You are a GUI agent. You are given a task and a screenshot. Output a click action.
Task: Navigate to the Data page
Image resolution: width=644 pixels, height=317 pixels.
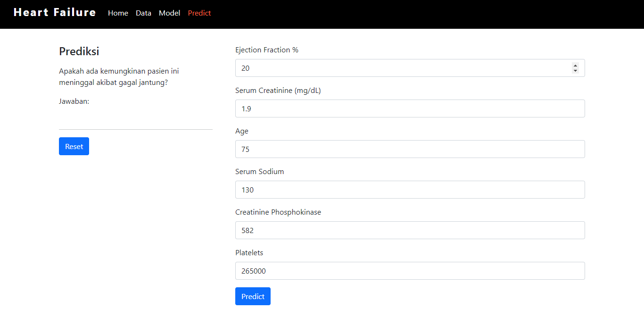point(143,13)
